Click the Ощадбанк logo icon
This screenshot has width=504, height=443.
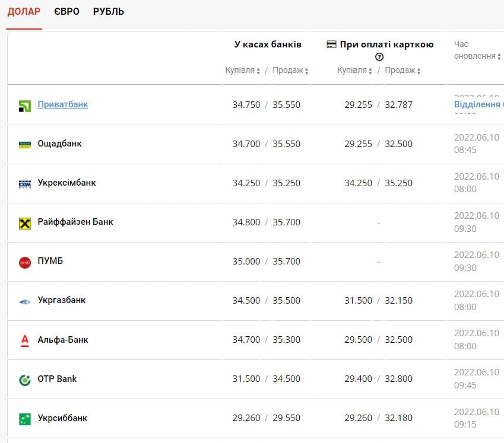pos(24,144)
